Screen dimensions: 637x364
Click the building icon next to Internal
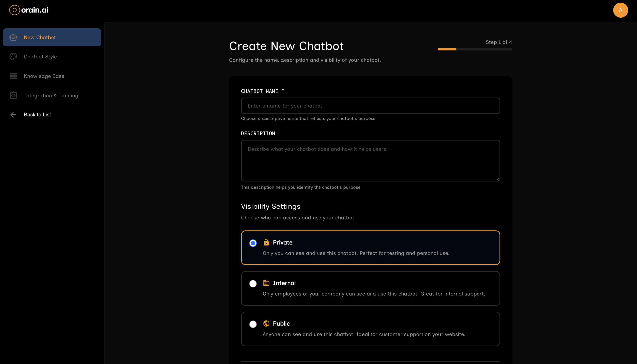266,283
